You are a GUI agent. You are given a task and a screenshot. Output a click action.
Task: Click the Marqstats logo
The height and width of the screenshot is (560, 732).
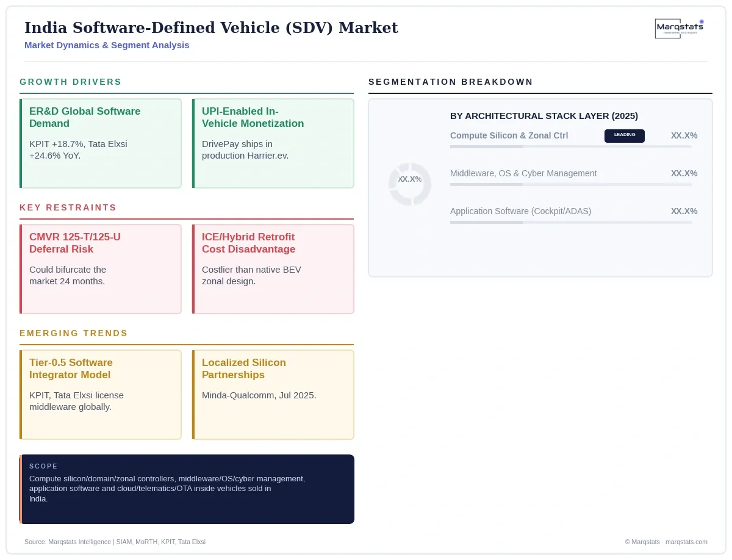680,28
